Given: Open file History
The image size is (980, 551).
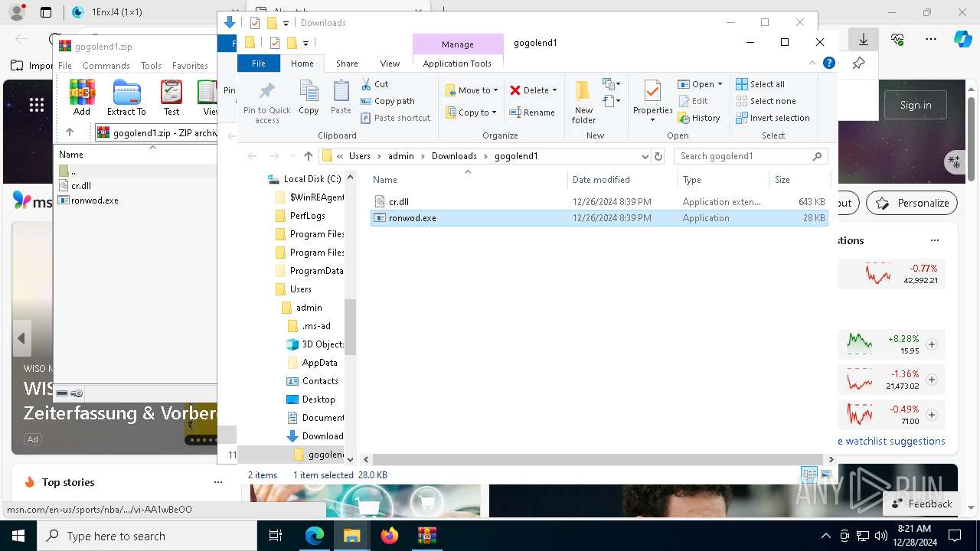Looking at the screenshot, I should [x=698, y=118].
